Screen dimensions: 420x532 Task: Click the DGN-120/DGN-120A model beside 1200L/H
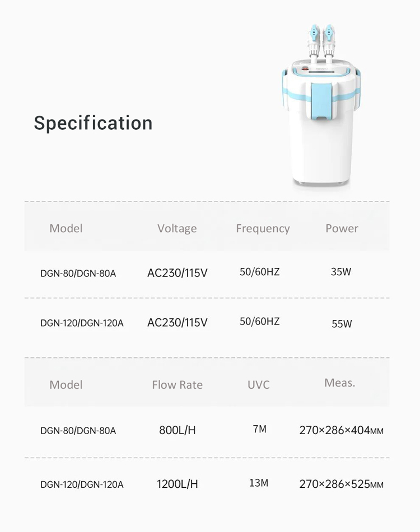coord(82,484)
